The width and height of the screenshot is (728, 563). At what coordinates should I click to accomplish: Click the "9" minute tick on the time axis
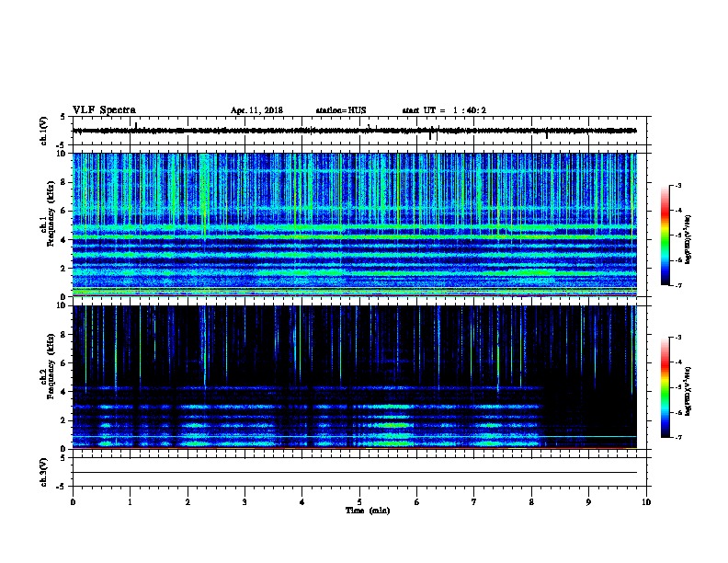coord(588,502)
